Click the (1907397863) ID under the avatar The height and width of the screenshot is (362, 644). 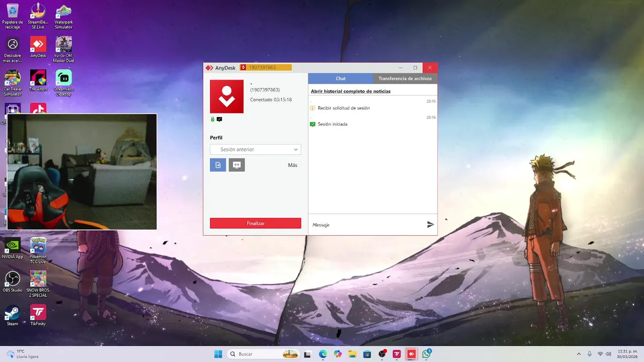265,90
